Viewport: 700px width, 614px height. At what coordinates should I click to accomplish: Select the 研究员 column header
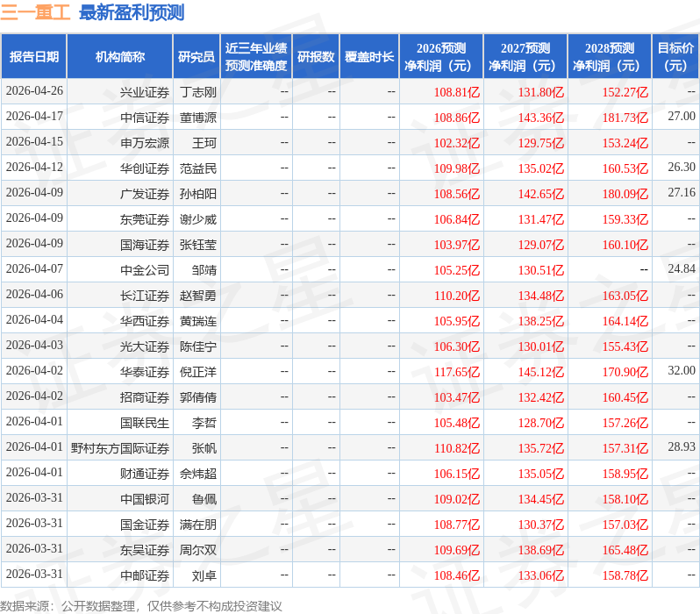tap(196, 57)
